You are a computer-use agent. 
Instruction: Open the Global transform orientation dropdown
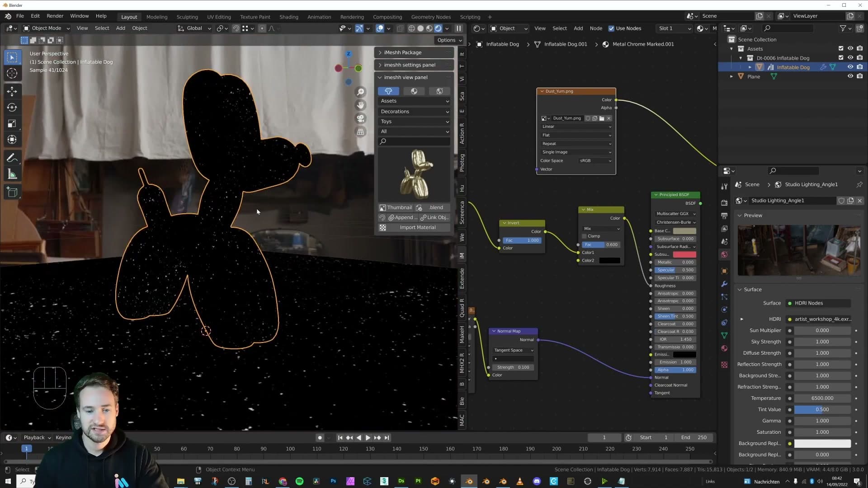pyautogui.click(x=194, y=28)
